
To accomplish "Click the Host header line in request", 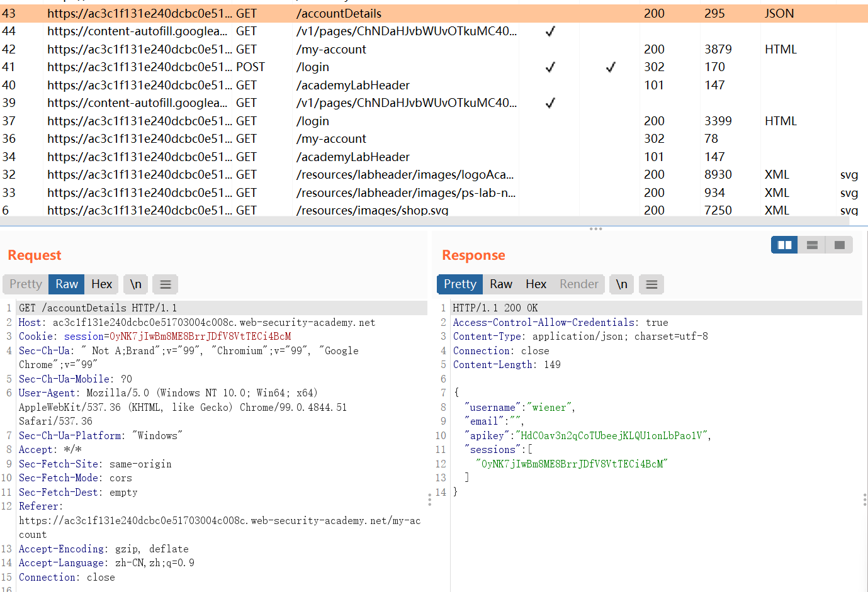I will [197, 322].
